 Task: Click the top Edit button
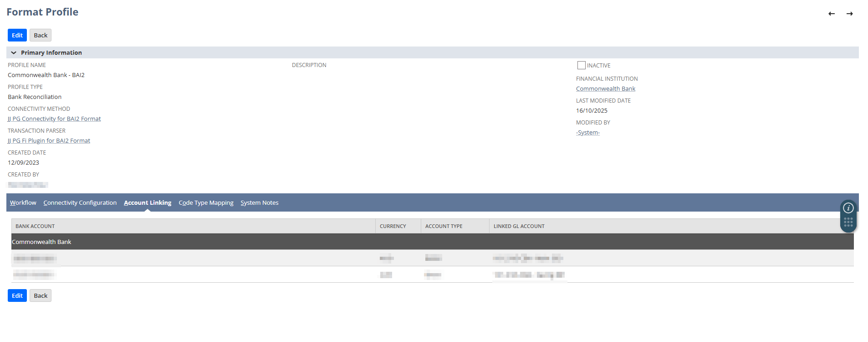coord(17,35)
